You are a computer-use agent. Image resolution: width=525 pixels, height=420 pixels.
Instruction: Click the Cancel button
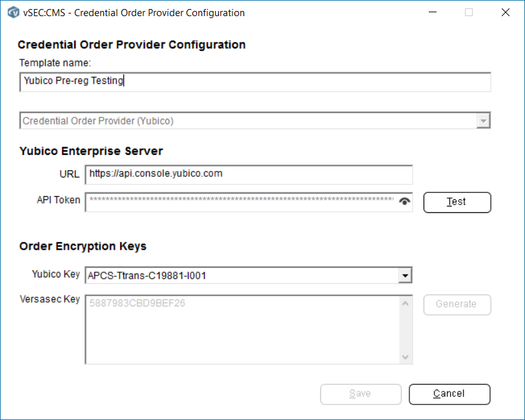[x=449, y=394]
